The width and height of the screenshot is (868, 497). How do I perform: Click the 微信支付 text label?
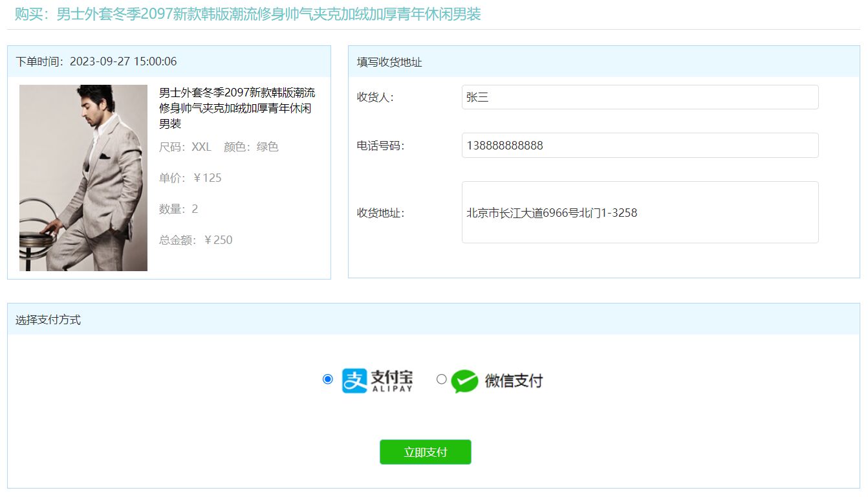coord(514,381)
